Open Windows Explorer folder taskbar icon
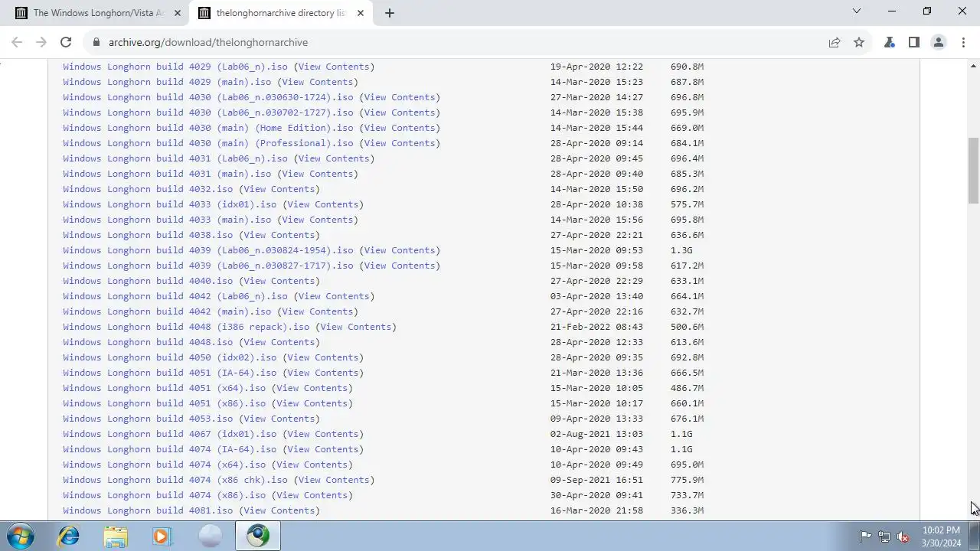The height and width of the screenshot is (551, 980). 116,536
